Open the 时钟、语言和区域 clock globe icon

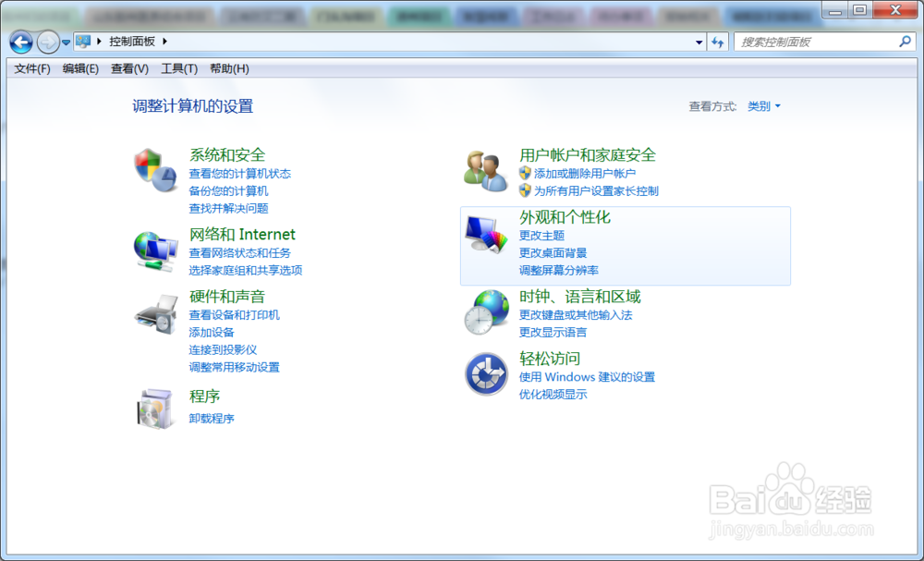click(486, 312)
